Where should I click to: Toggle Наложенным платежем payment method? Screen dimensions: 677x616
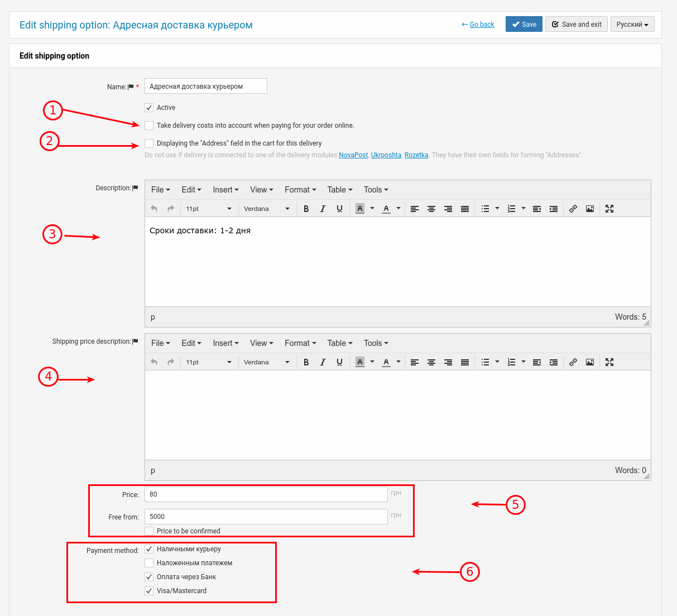click(x=149, y=563)
